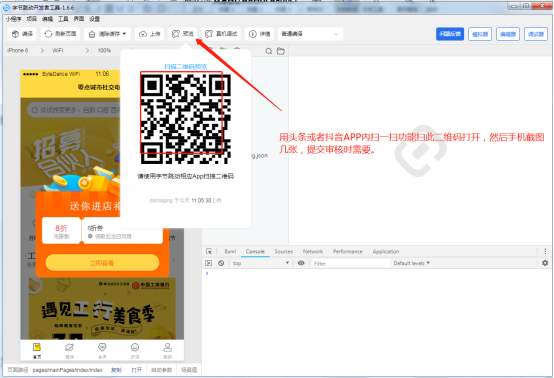Click the yellow 立即查看 button

(102, 263)
